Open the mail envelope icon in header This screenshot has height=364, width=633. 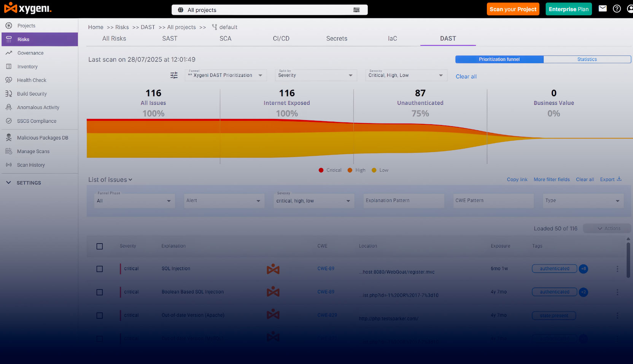(603, 8)
